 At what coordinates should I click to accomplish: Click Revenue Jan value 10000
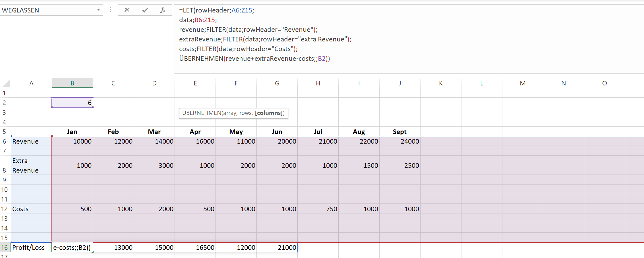click(x=72, y=141)
